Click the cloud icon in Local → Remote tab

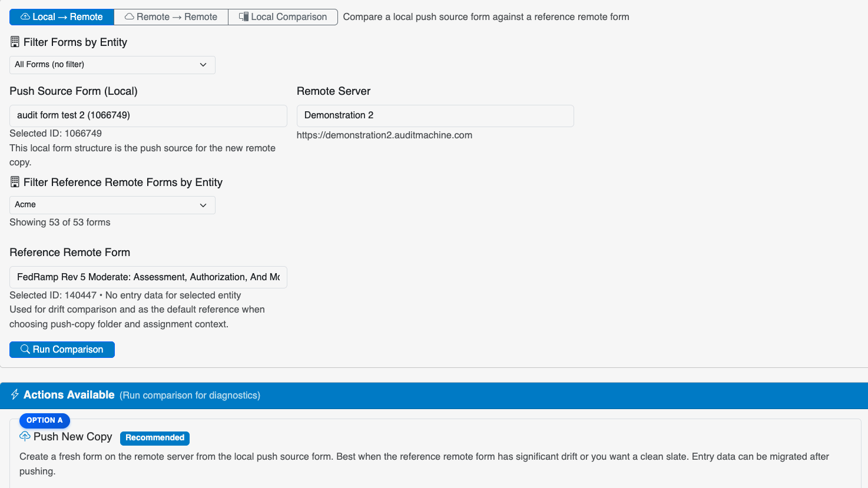tap(25, 16)
